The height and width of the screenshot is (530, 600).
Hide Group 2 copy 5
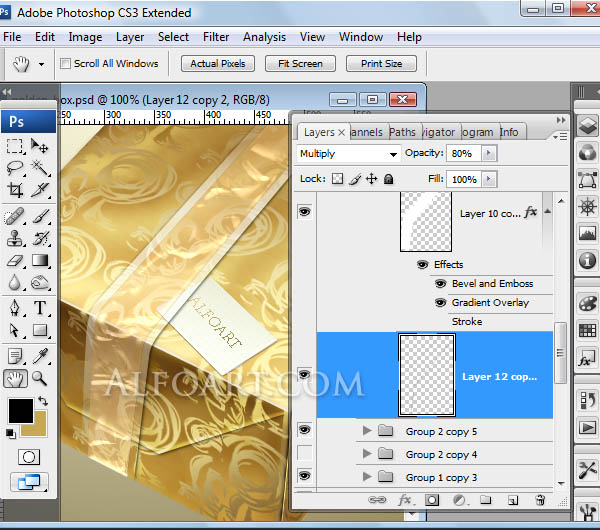point(305,430)
